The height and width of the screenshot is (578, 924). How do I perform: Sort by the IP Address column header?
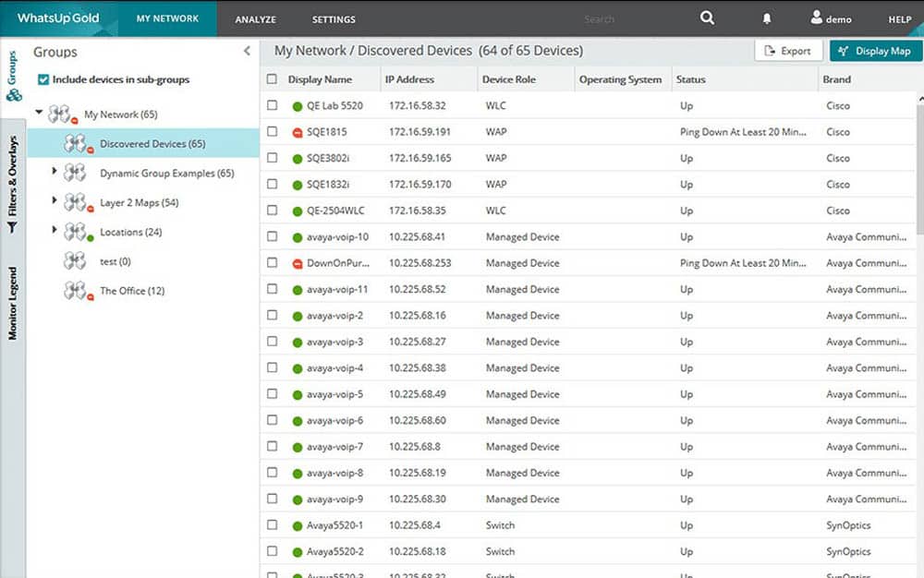pos(409,79)
